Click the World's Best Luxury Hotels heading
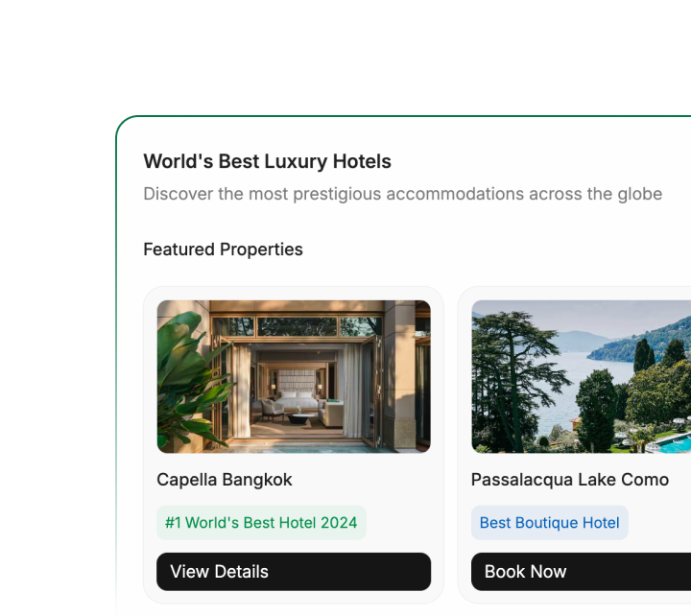 click(x=267, y=161)
